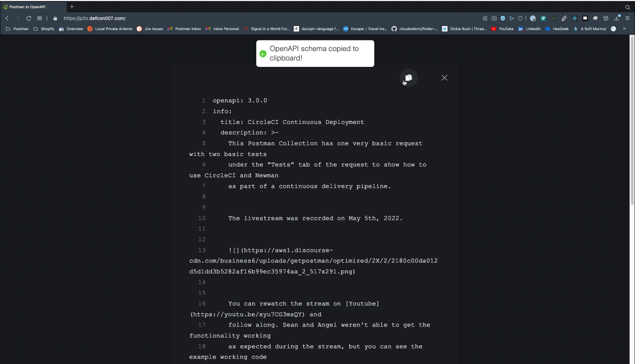Open the white map-shaped extension icon
This screenshot has height=364, width=635.
(595, 18)
